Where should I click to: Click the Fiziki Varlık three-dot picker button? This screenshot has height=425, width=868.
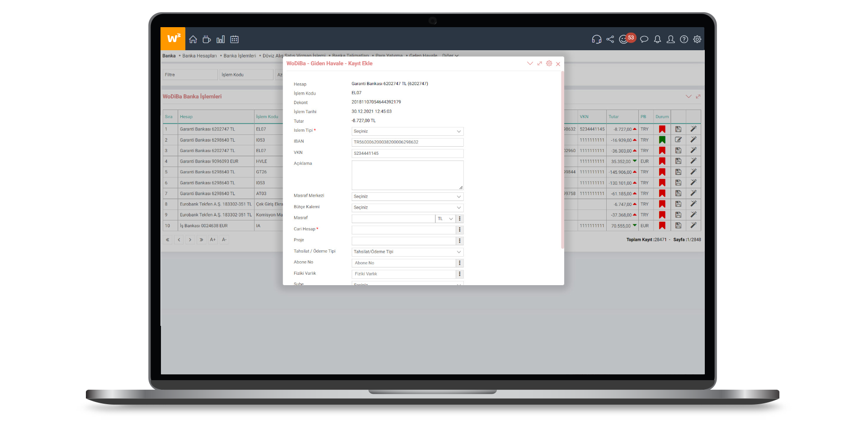tap(460, 274)
